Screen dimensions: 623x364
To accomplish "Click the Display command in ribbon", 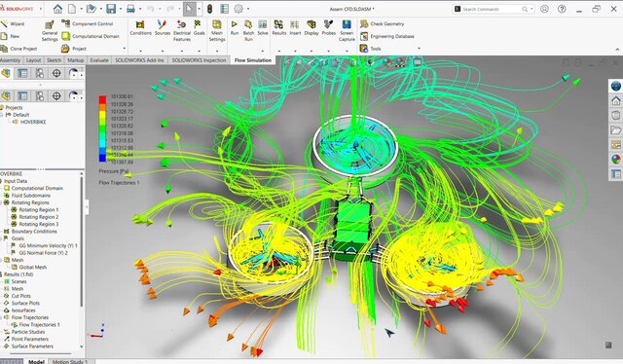I will click(x=311, y=28).
